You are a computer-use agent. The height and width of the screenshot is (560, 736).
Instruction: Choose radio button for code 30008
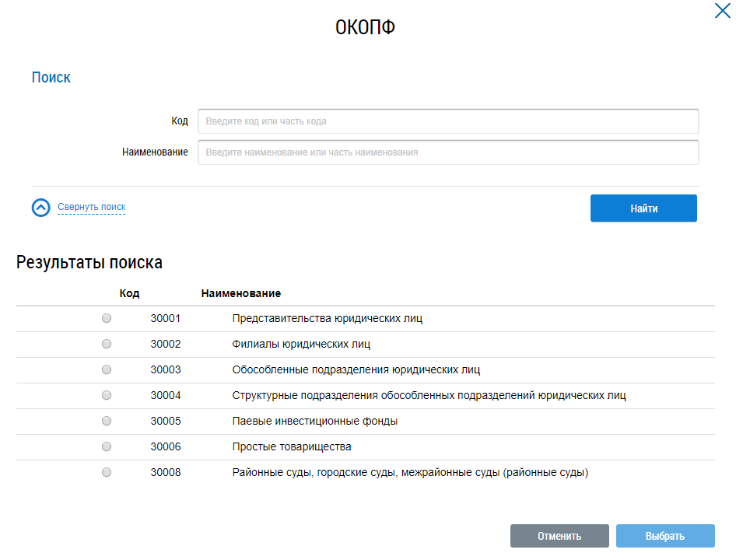click(107, 472)
